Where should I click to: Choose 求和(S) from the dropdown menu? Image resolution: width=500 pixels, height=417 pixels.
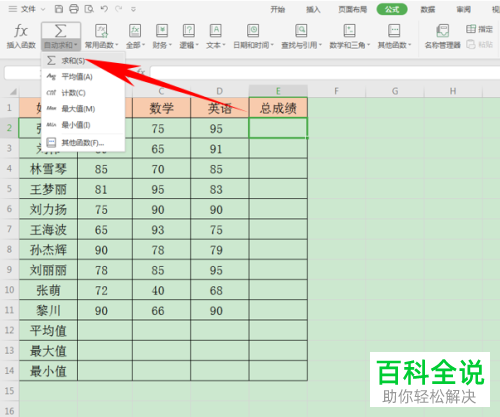(83, 61)
